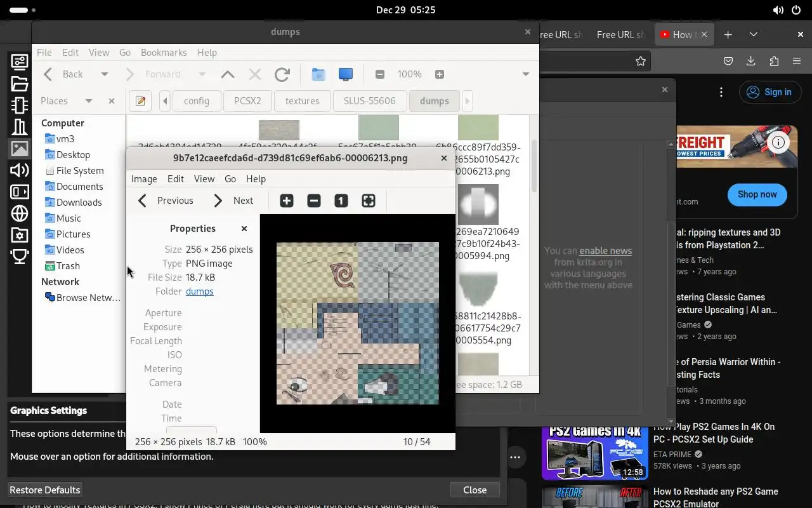Select the 0005554.png thumbnail

(478, 290)
